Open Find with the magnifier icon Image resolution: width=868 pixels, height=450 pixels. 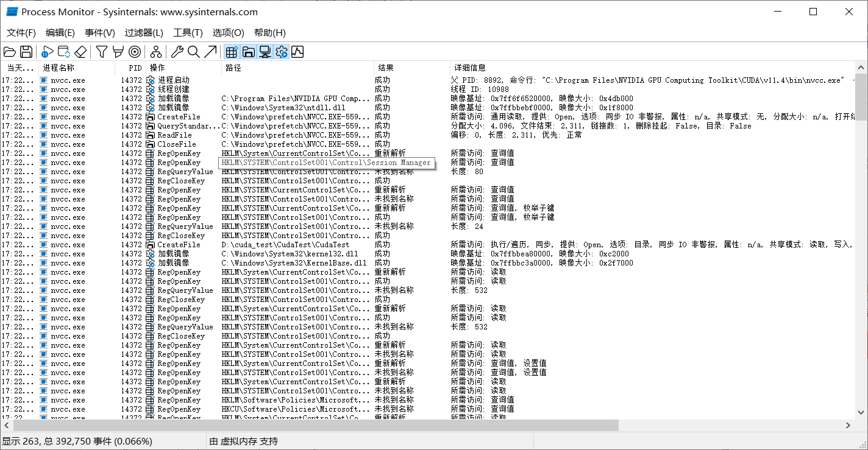tap(194, 52)
